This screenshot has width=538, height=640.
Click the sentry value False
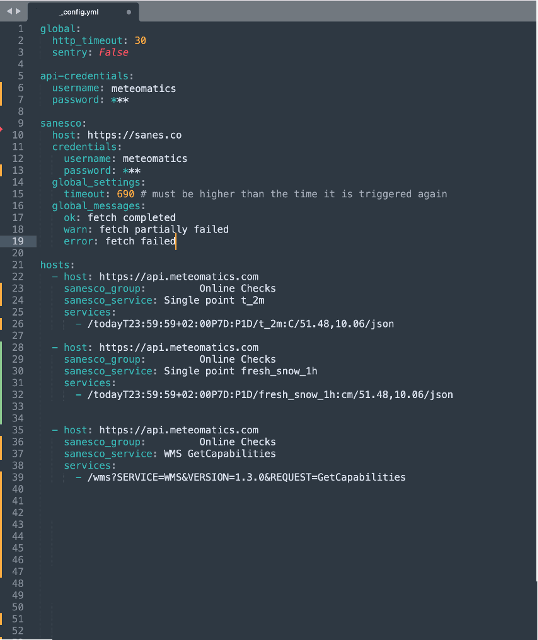coord(113,53)
